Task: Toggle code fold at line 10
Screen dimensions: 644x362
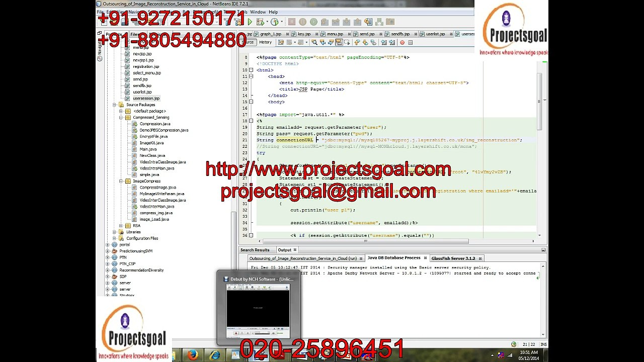Action: [251, 70]
